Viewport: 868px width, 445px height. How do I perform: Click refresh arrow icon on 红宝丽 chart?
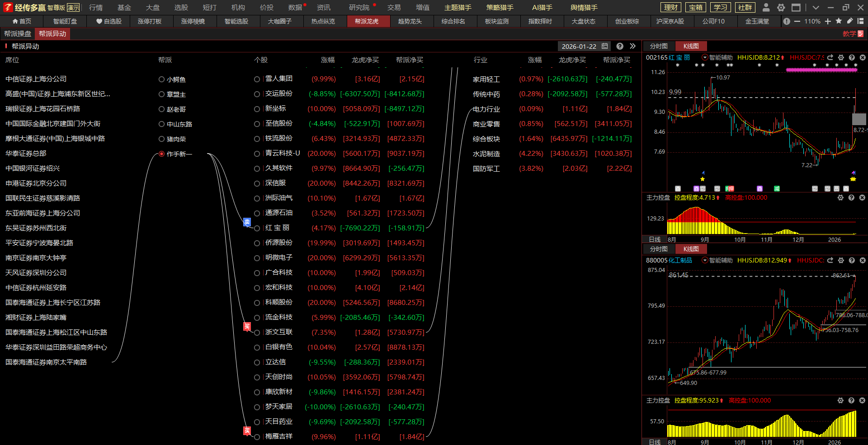coord(830,57)
